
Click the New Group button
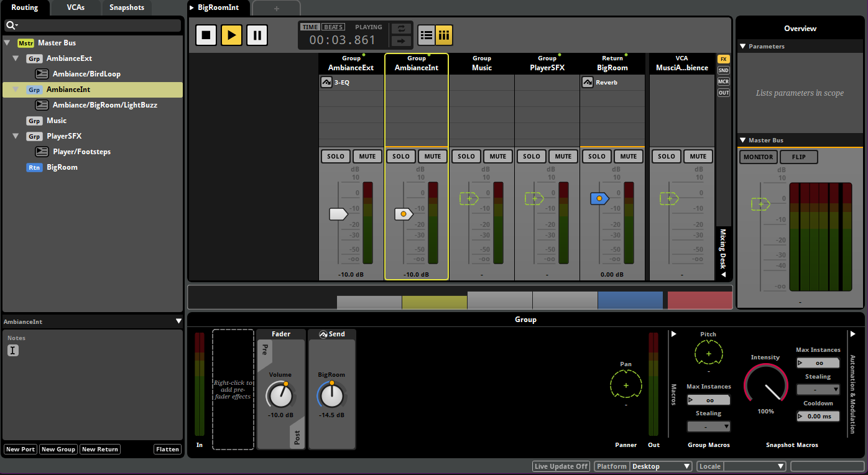[x=58, y=450]
